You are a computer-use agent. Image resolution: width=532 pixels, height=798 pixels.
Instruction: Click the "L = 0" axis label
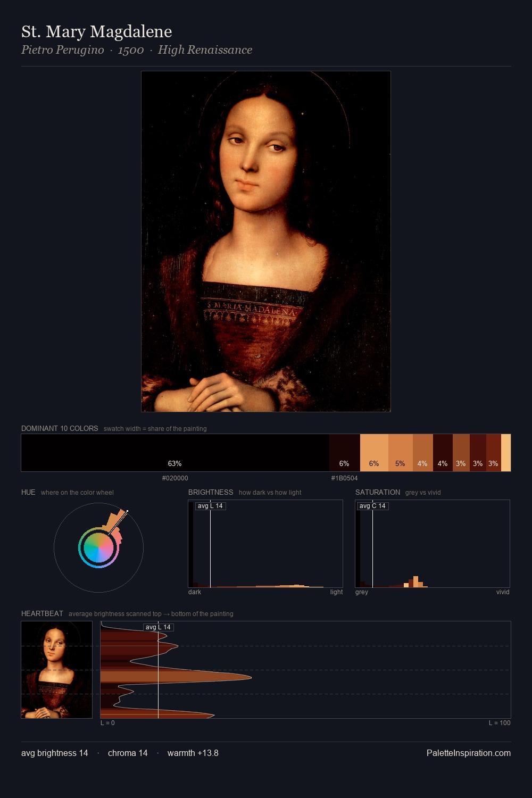[107, 723]
